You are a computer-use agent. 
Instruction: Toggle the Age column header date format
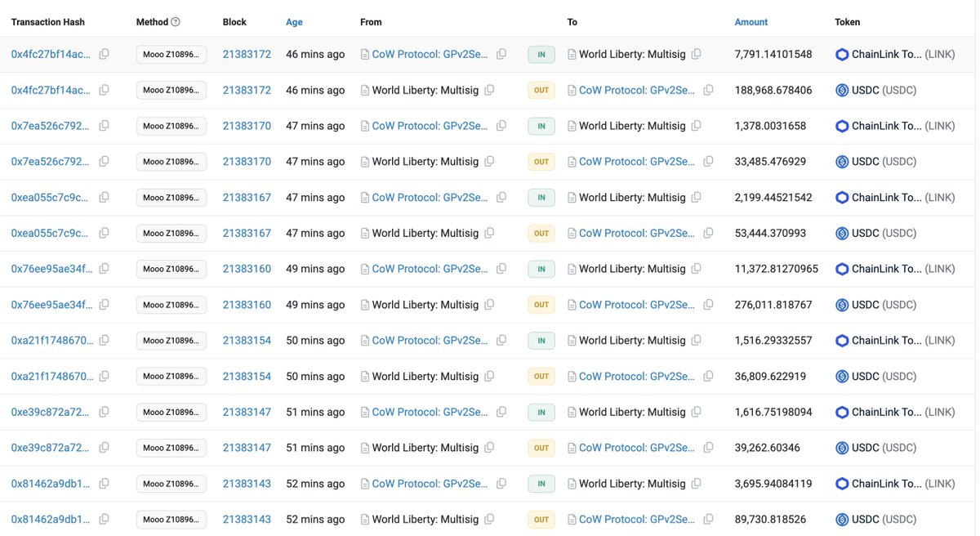point(294,22)
